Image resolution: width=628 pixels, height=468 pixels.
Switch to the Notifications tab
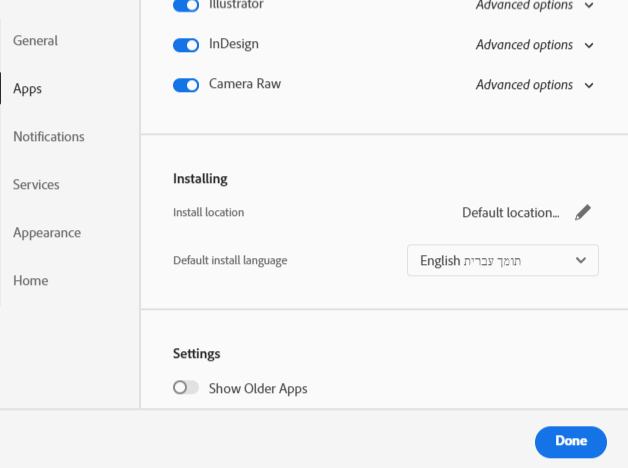(49, 137)
